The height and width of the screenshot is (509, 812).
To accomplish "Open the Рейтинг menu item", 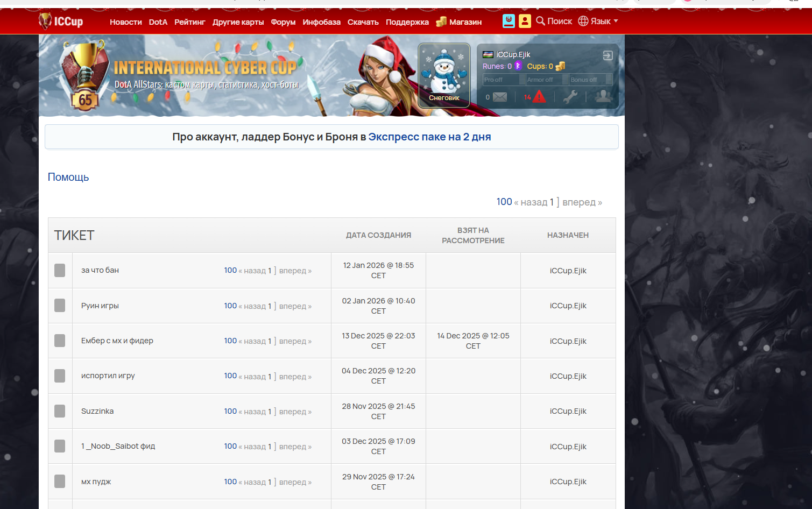I will pos(190,22).
